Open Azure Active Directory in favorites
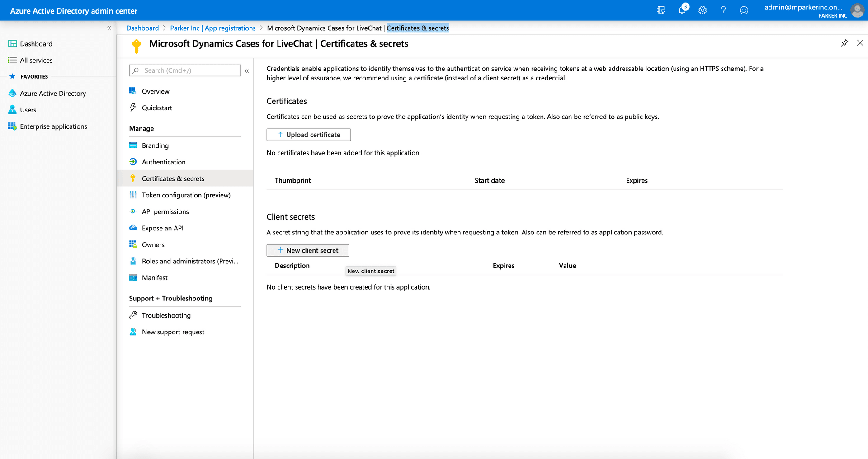The image size is (868, 459). click(x=53, y=93)
